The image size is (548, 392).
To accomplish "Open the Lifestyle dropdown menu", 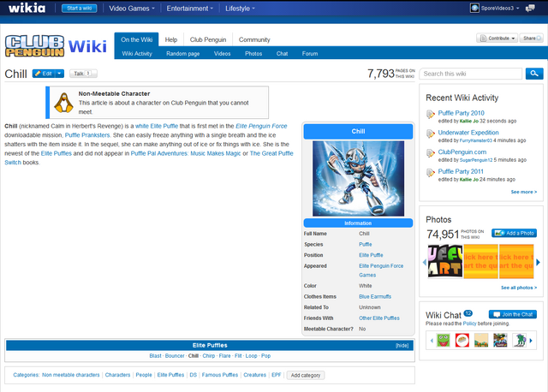I will tap(240, 9).
